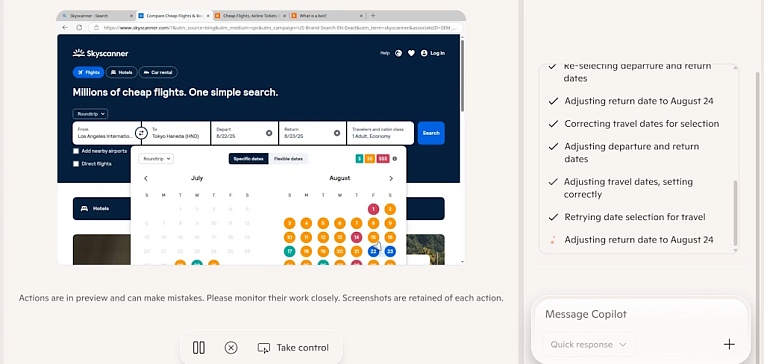Focus the Message Copilot input field
764x364 pixels.
point(639,314)
